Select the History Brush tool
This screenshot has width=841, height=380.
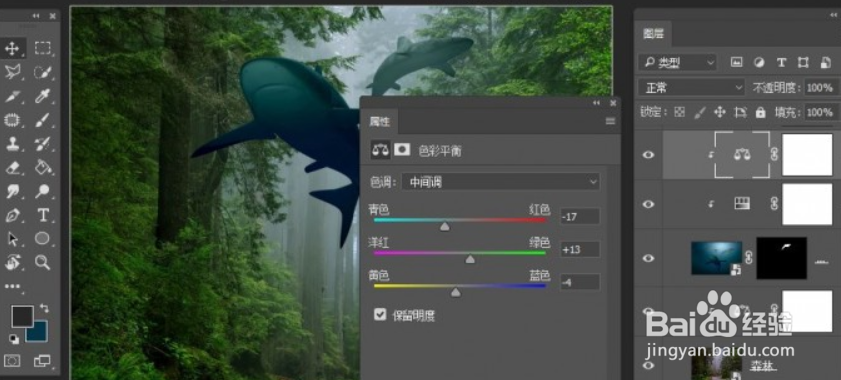pos(42,143)
